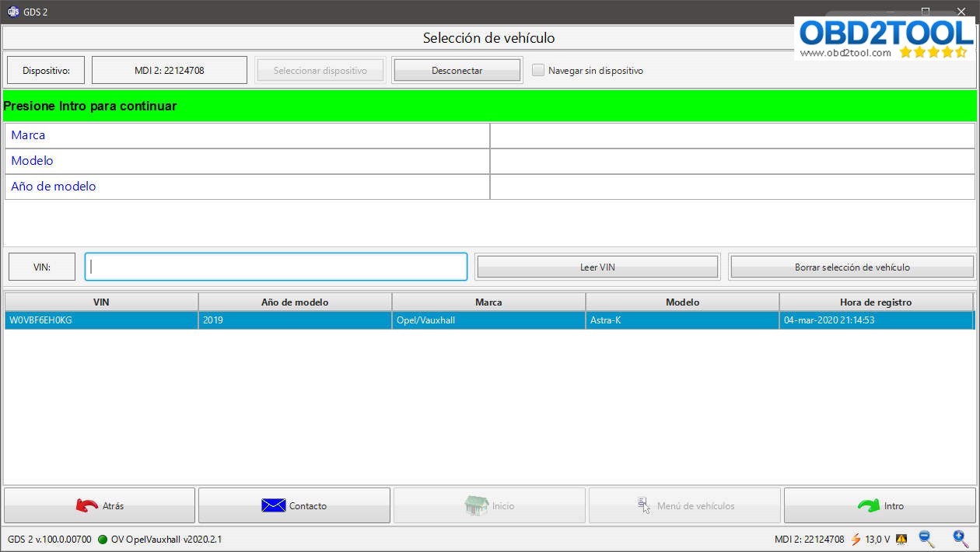This screenshot has width=980, height=552.
Task: Click the Año de modelo selection row
Action: (x=490, y=187)
